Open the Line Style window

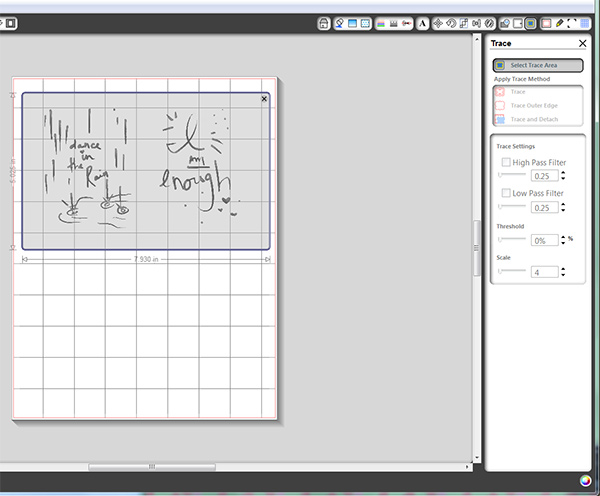pos(394,24)
